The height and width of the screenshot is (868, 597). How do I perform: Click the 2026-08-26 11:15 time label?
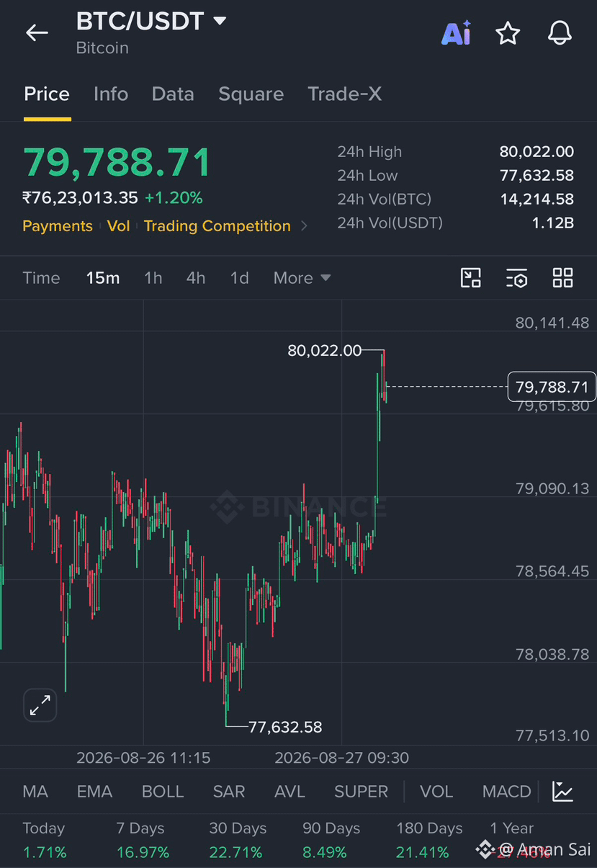143,758
